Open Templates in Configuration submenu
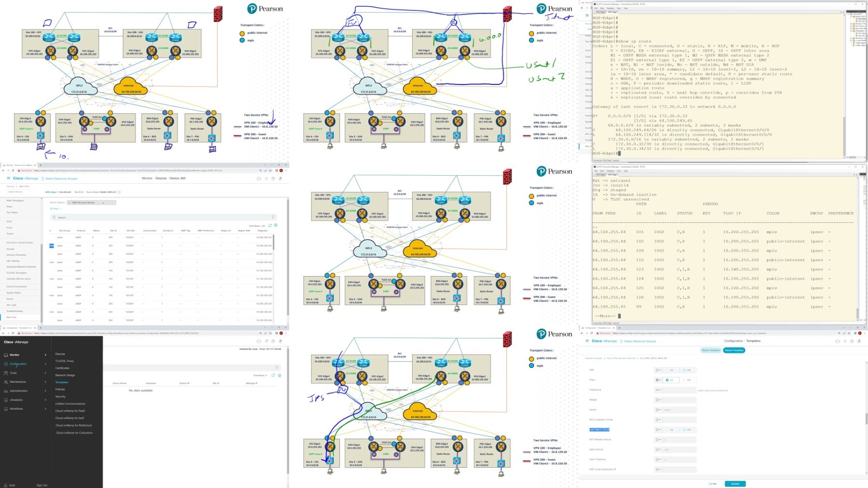Screen dimensions: 868x488 62,382
